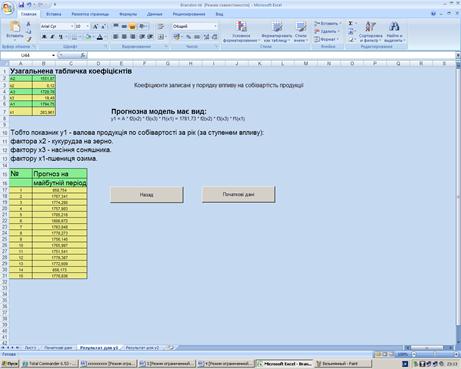Open Total Commander in the taskbar
The height and width of the screenshot is (369, 461).
(50, 364)
